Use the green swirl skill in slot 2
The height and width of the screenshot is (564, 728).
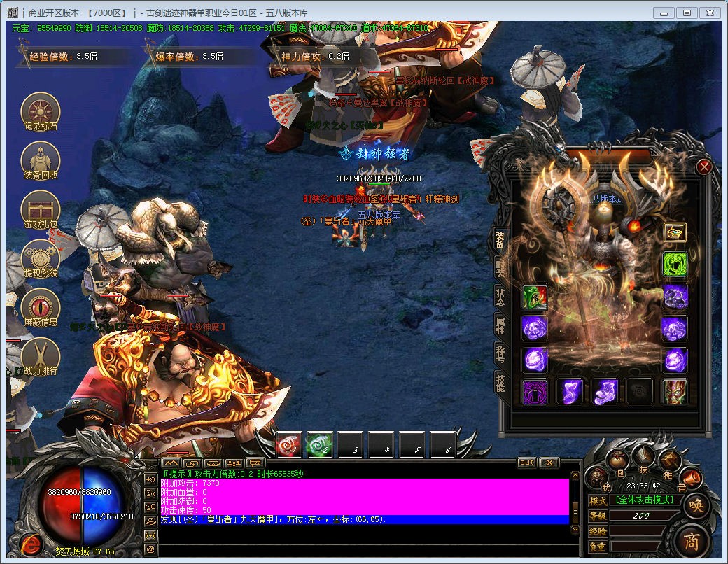[x=319, y=445]
